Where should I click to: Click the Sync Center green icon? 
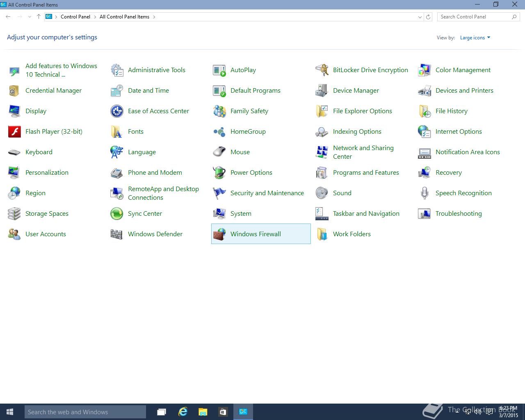[x=117, y=214]
